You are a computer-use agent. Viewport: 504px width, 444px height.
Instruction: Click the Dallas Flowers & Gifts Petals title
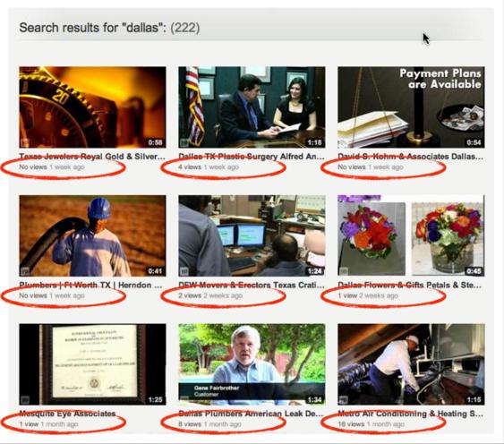click(x=409, y=286)
